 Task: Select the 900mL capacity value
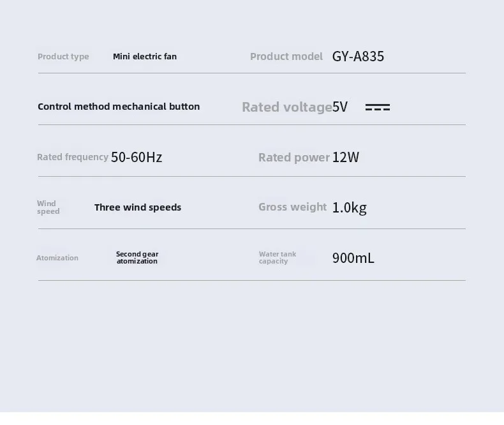353,258
